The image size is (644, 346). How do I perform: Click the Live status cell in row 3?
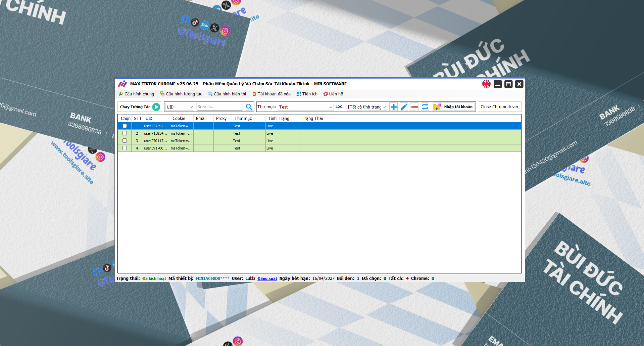point(282,141)
